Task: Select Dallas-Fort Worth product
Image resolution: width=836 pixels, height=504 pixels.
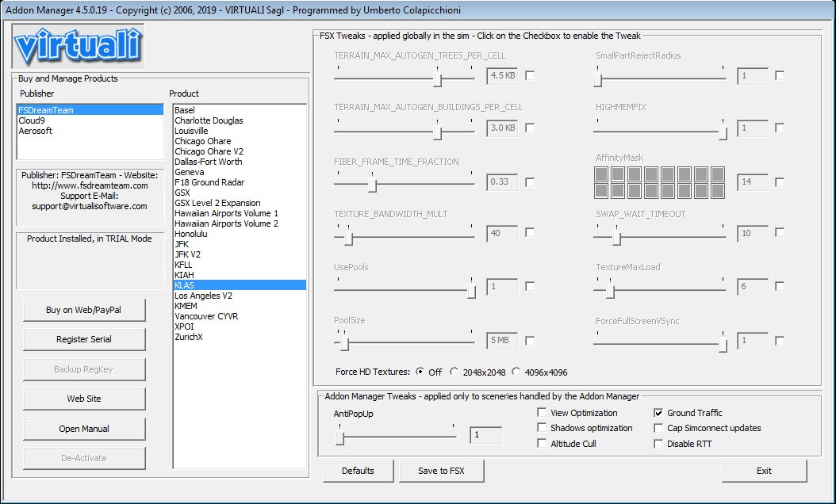Action: click(x=240, y=162)
